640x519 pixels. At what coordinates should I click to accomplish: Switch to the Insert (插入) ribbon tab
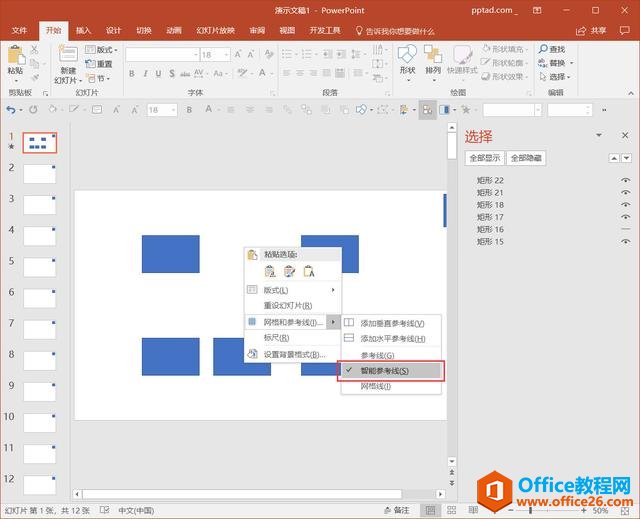tap(83, 31)
